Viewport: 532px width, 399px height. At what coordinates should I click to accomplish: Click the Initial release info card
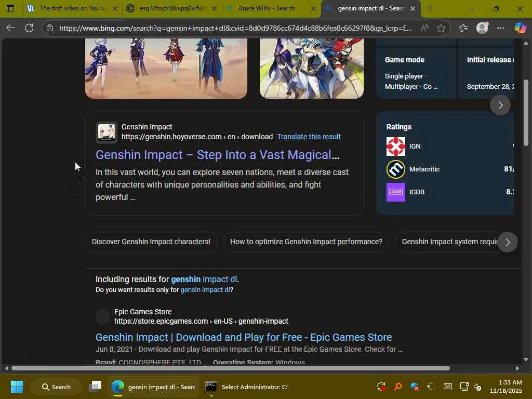486,73
